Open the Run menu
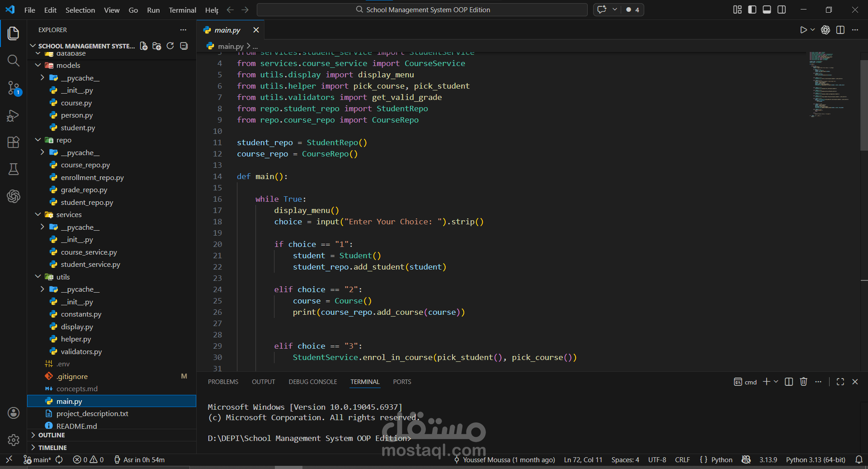This screenshot has width=868, height=469. coord(153,9)
